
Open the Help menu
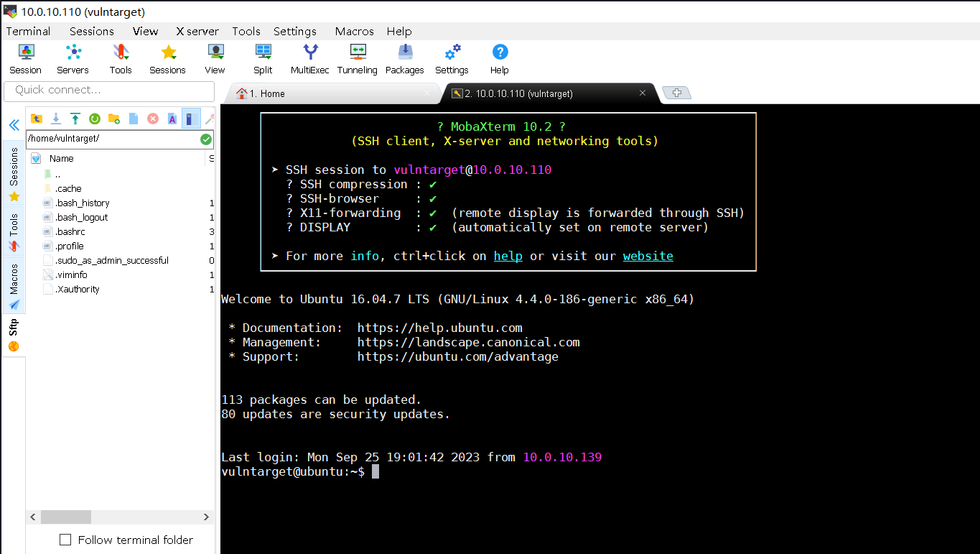399,31
